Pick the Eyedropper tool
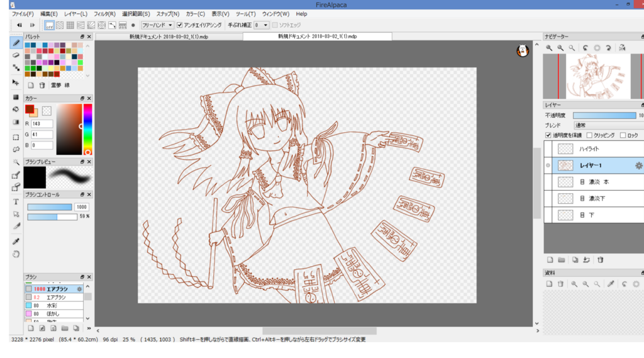 (x=16, y=241)
